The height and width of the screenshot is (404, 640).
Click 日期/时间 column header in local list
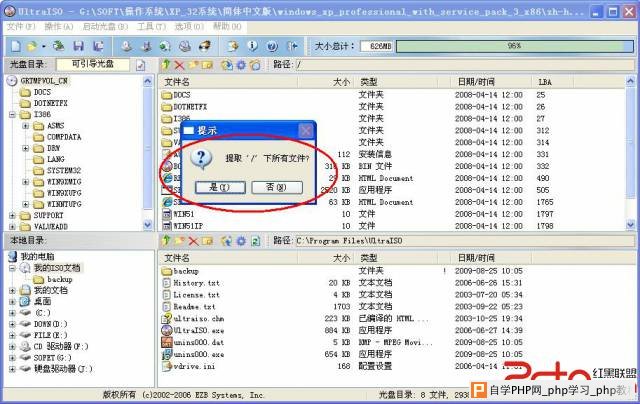(x=491, y=258)
